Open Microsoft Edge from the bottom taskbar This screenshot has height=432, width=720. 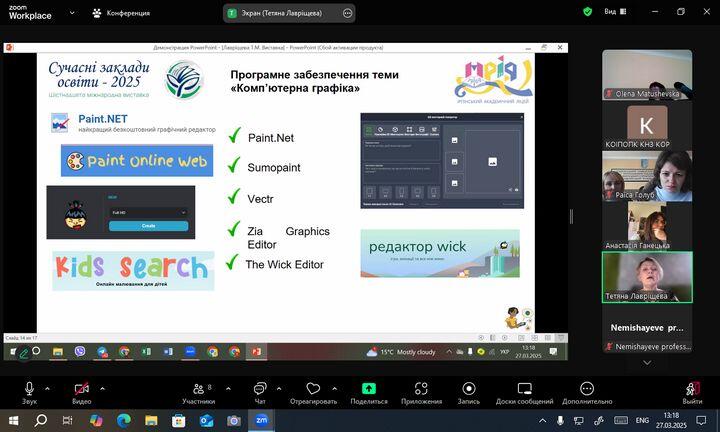click(x=124, y=421)
